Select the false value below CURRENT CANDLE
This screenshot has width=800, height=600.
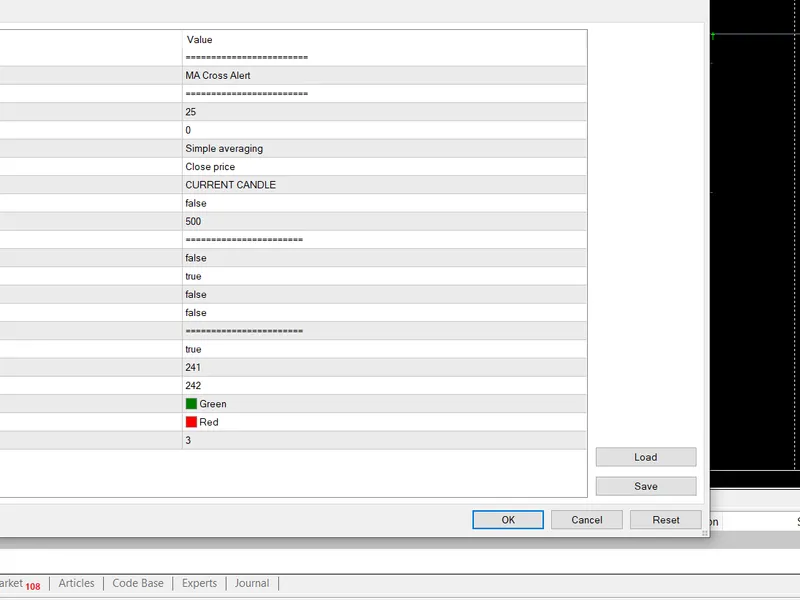[x=384, y=203]
